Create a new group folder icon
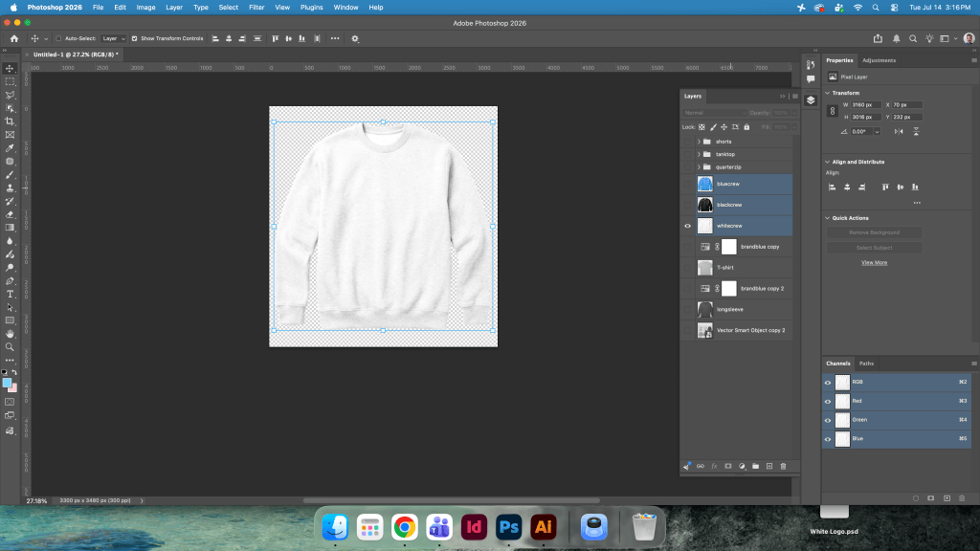This screenshot has height=551, width=980. 756,466
